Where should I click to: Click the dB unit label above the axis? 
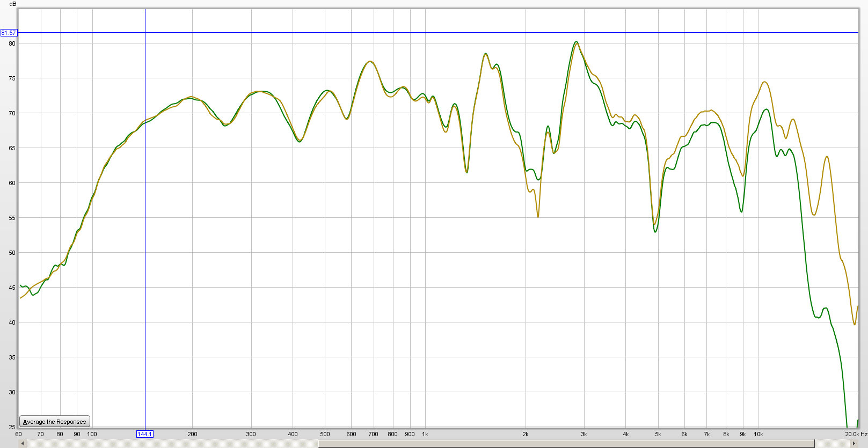point(12,4)
